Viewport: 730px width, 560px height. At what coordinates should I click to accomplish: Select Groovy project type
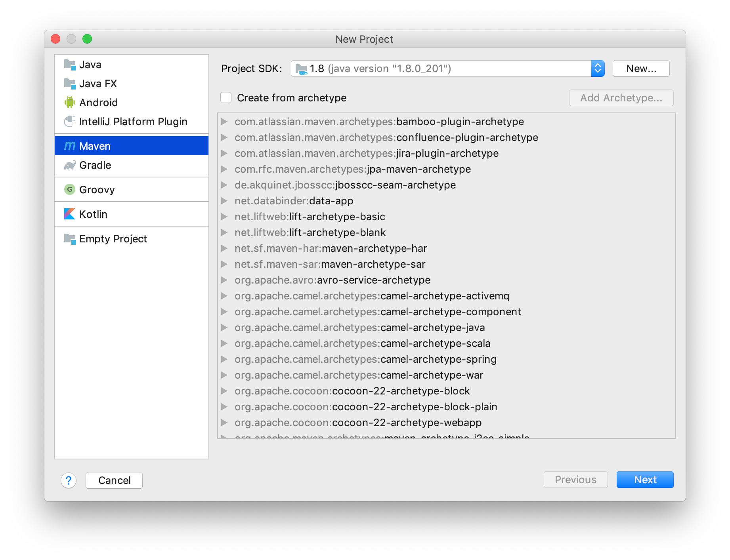(x=132, y=190)
